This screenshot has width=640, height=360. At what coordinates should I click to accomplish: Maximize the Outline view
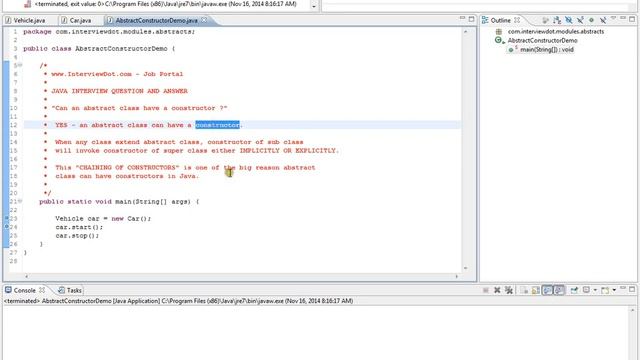(632, 19)
